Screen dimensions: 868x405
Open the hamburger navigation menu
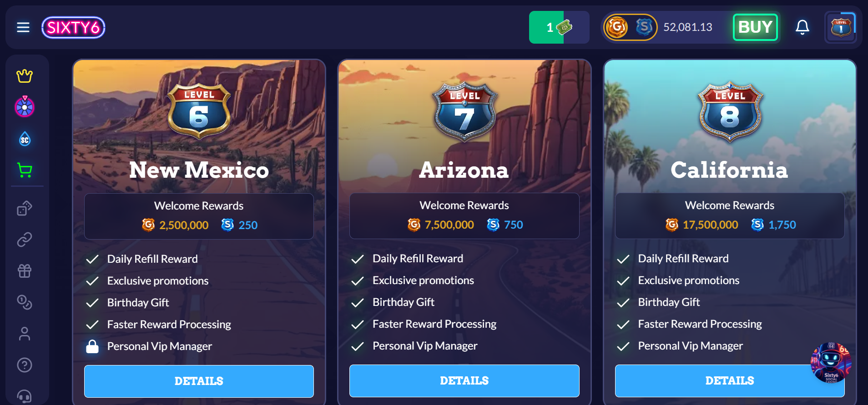[x=23, y=27]
